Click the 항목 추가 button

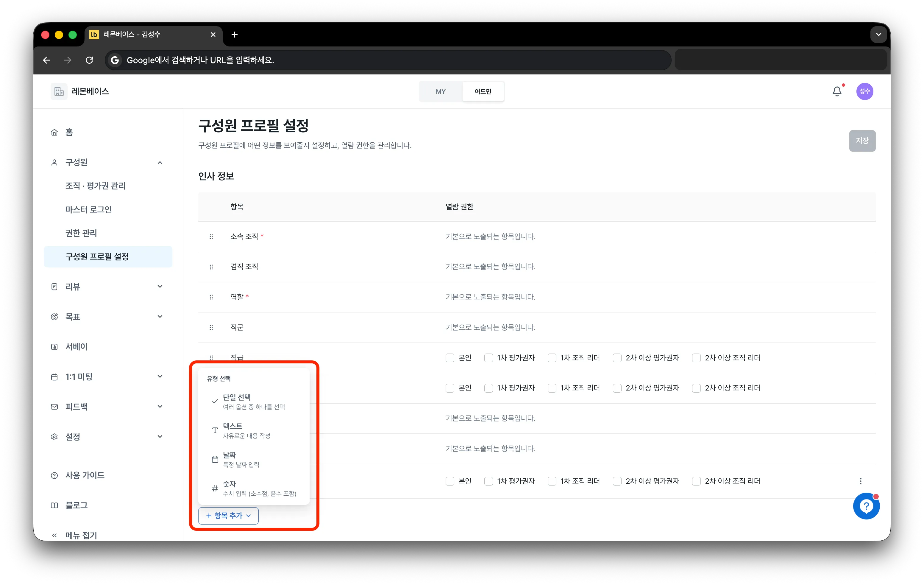228,516
